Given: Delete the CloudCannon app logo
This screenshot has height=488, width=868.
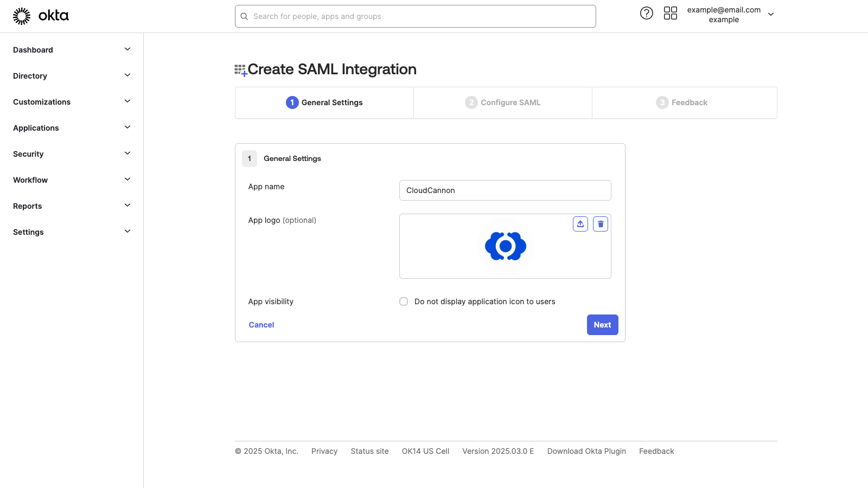Looking at the screenshot, I should 601,223.
